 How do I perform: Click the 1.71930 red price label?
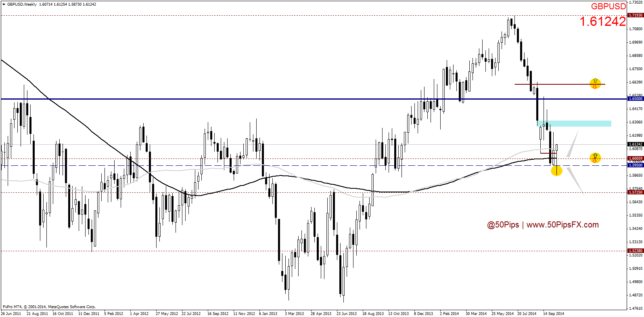click(x=636, y=15)
